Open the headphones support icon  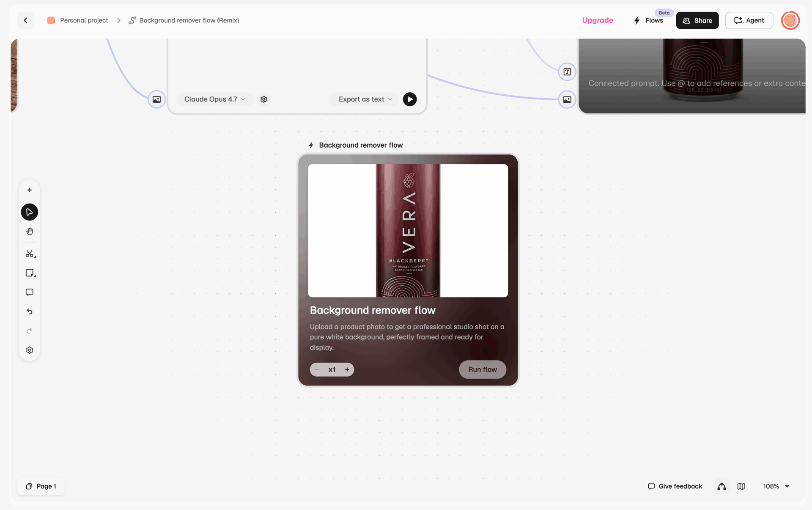coord(722,486)
